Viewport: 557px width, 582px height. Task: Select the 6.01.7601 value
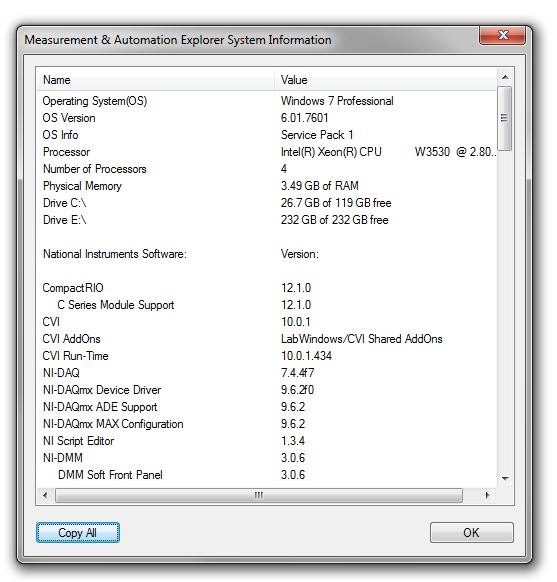[x=305, y=118]
